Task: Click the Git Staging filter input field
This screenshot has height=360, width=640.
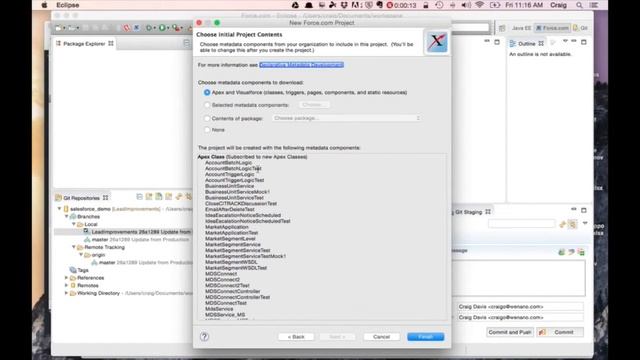Action: pyautogui.click(x=522, y=224)
